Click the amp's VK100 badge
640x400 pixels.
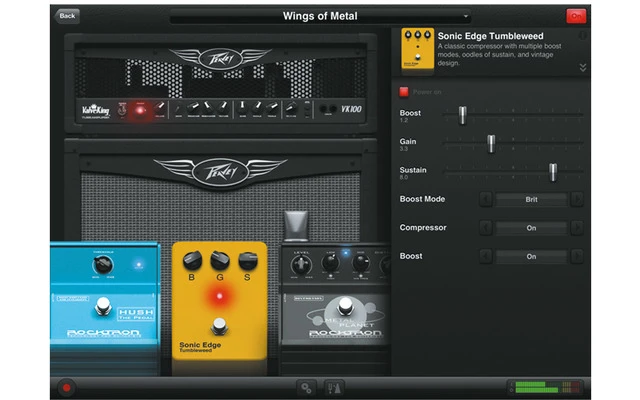coord(351,109)
